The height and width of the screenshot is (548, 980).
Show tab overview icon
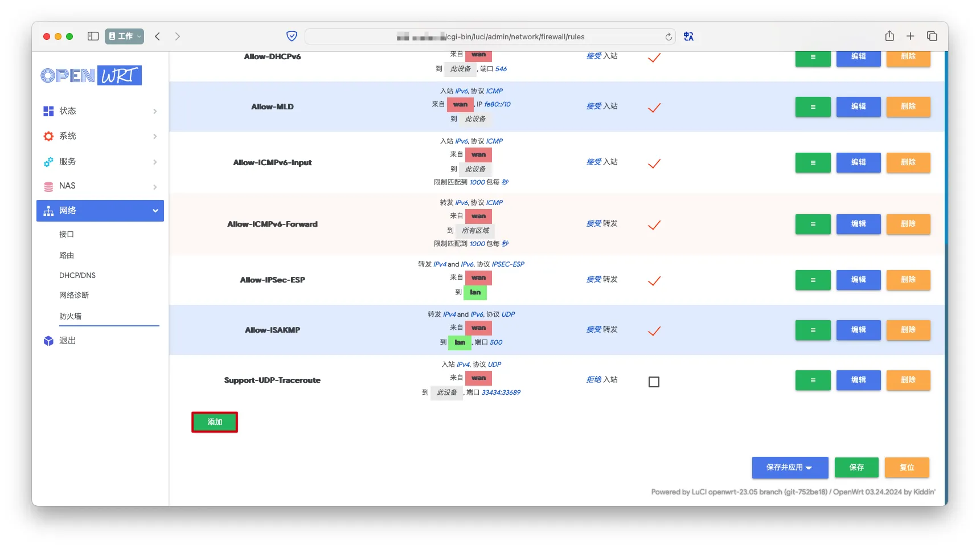click(932, 36)
